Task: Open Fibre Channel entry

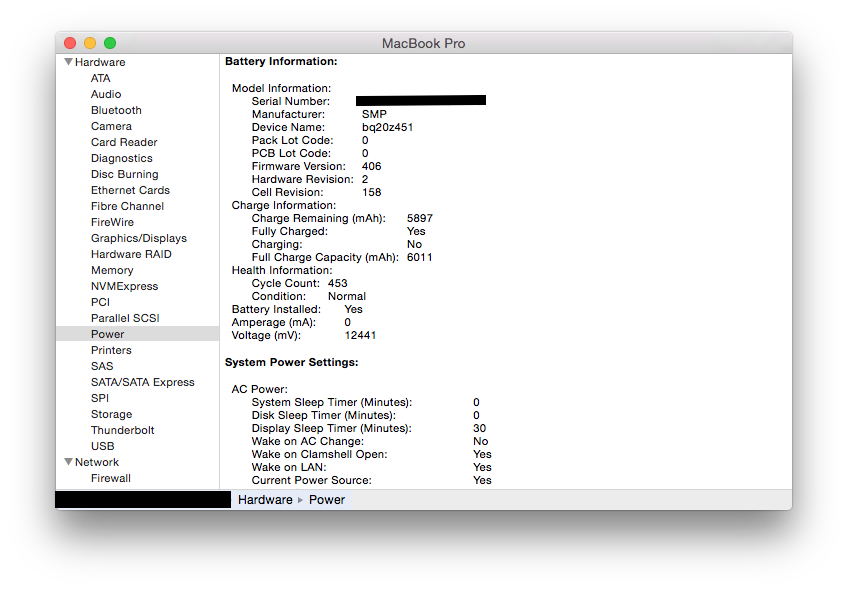Action: (127, 206)
